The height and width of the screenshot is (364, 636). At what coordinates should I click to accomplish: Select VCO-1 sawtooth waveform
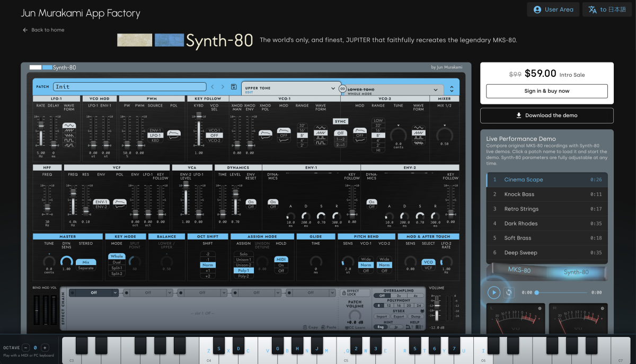pyautogui.click(x=321, y=132)
